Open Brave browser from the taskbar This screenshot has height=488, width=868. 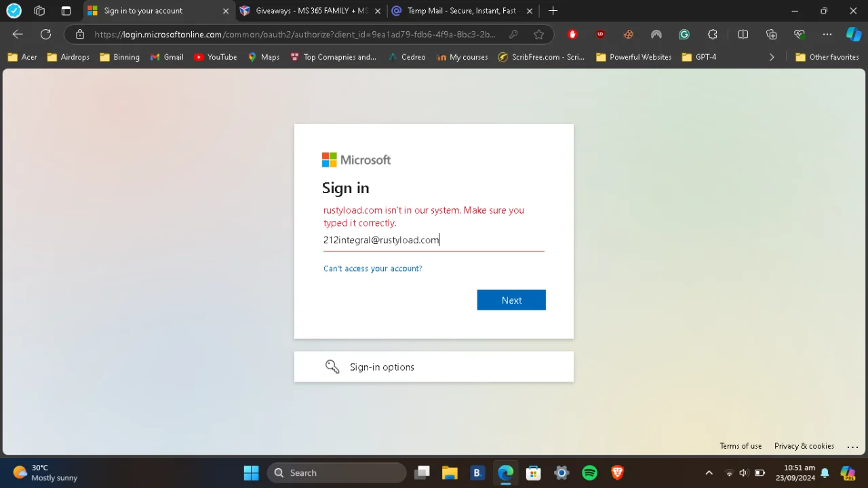coord(618,472)
